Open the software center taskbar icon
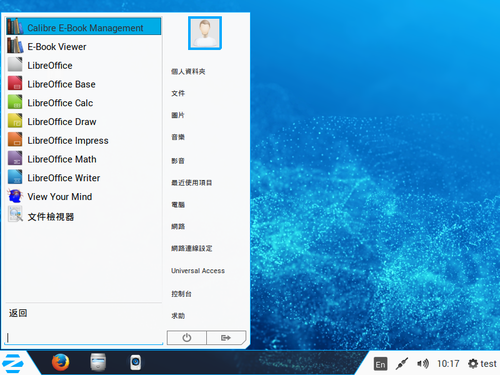Viewport: 500px width, 375px height. coord(136,362)
